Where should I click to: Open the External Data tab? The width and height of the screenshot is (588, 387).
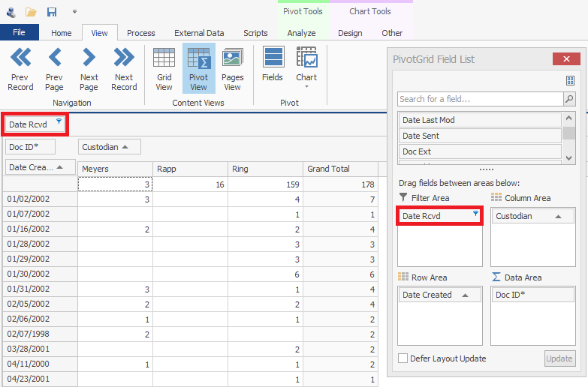(199, 33)
